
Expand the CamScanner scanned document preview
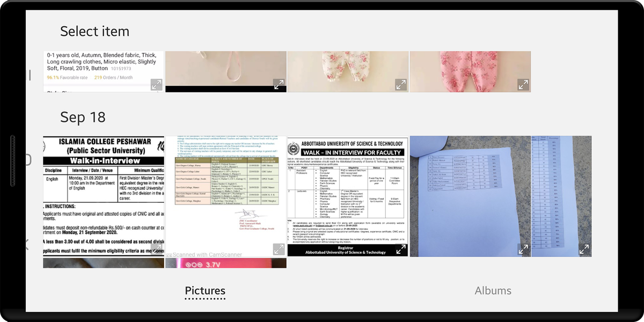pos(279,249)
